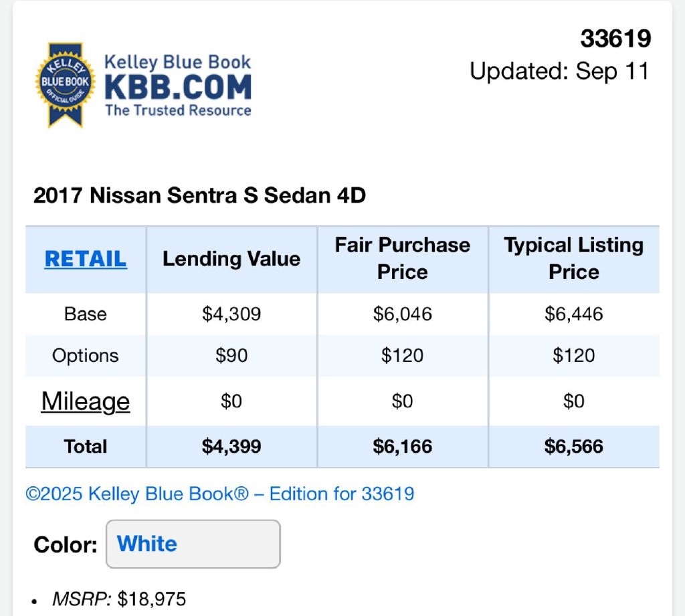
Task: Select the Total lending value $4,399
Action: pos(231,446)
